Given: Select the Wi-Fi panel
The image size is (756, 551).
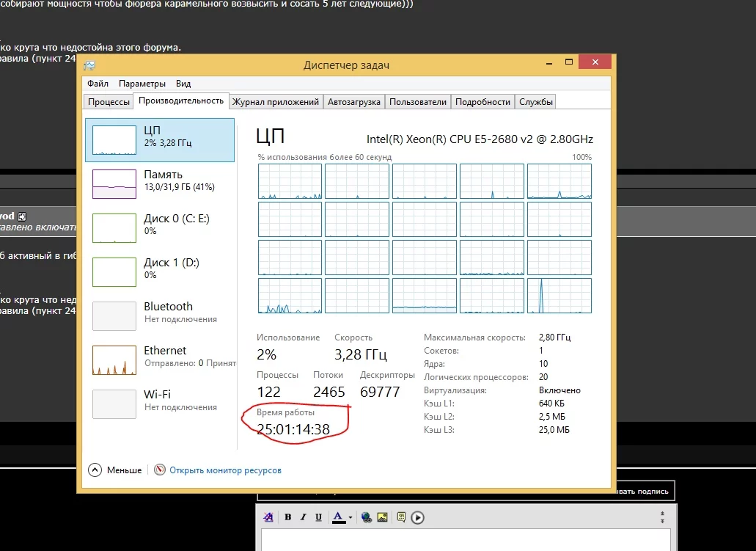Looking at the screenshot, I should pos(160,404).
